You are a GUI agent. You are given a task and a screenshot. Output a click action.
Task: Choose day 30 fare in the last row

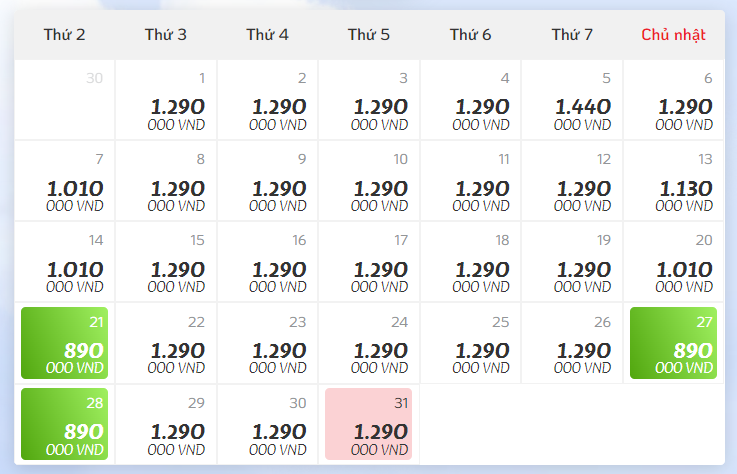tap(267, 424)
